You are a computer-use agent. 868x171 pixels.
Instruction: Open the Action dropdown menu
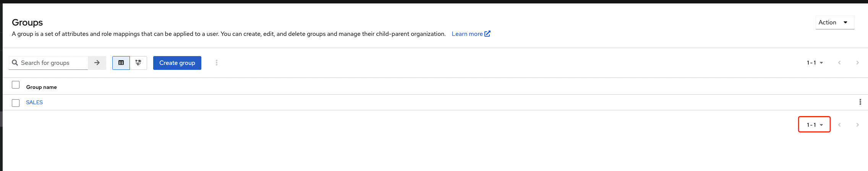(x=834, y=23)
